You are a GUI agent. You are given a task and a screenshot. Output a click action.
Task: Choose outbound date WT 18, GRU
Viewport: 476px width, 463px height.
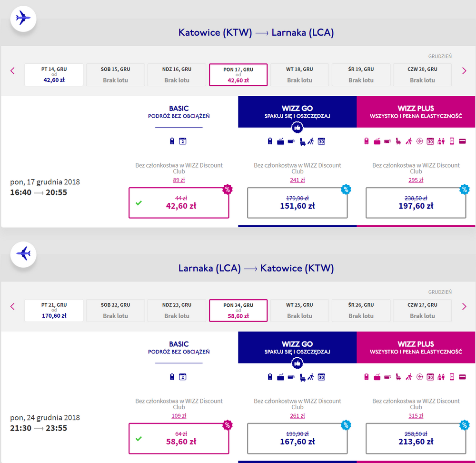coord(299,75)
